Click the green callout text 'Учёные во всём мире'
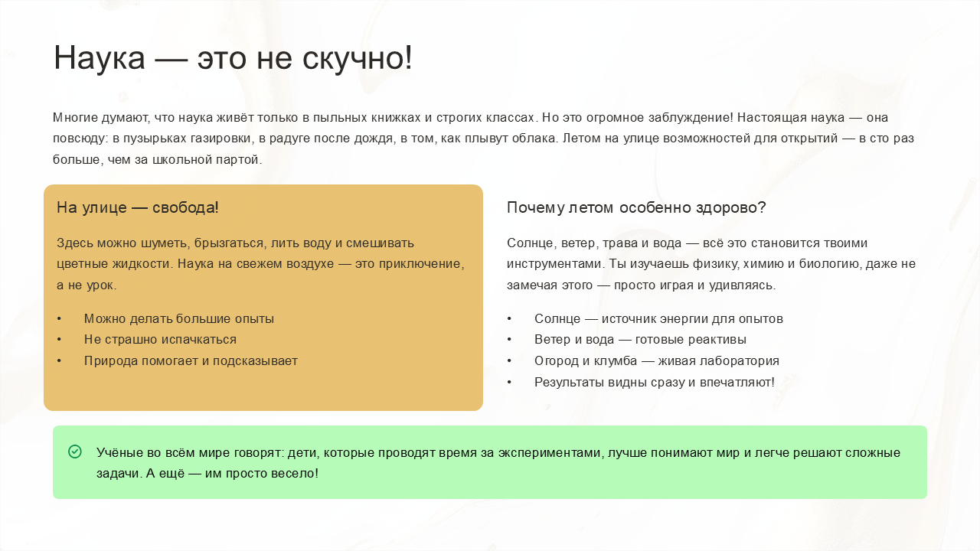 [498, 463]
